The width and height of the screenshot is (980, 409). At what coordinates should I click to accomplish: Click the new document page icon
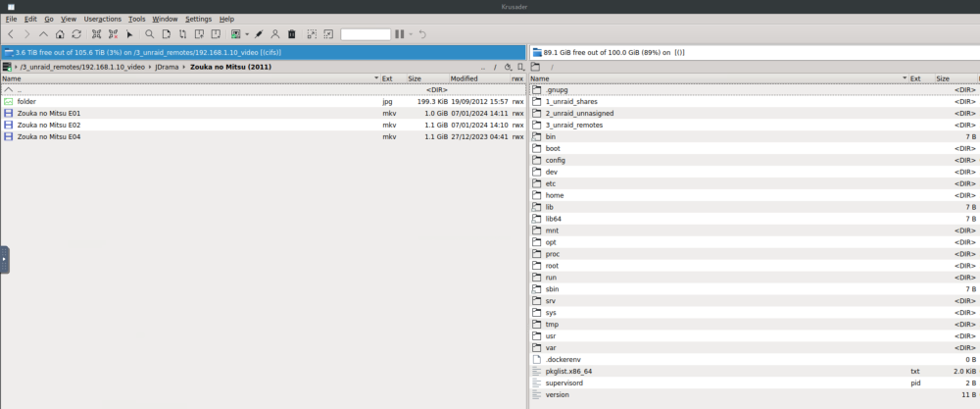pos(167,34)
